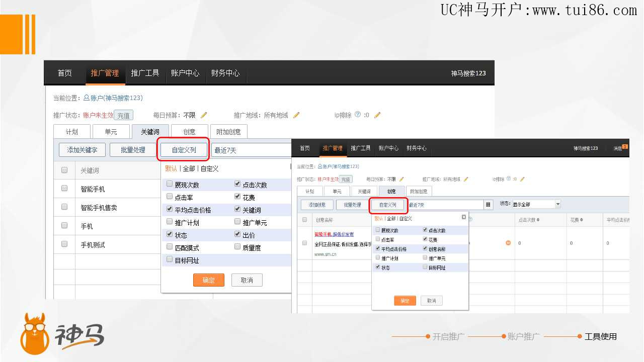The image size is (644, 362).
Task: Select the 手机测试 row checkbox
Action: [64, 244]
